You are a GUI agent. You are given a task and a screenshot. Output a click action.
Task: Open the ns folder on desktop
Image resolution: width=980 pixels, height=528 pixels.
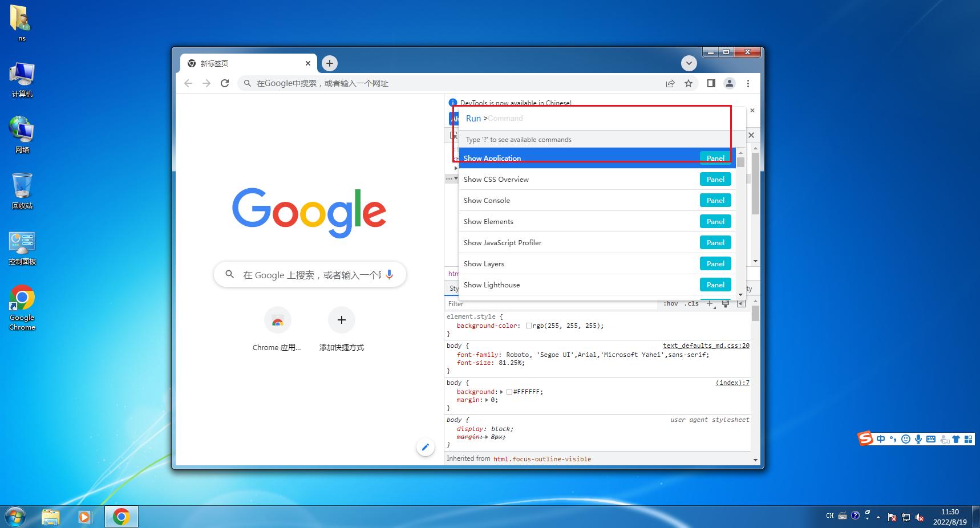coord(22,23)
